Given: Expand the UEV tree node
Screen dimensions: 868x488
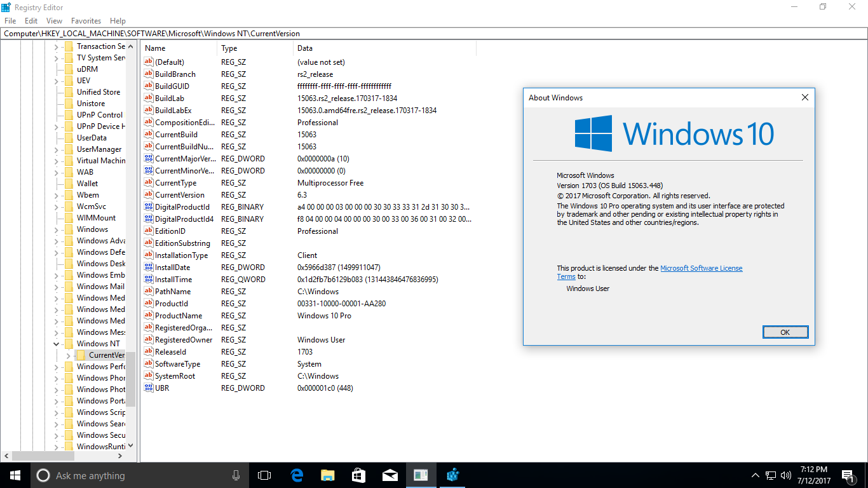Looking at the screenshot, I should (x=56, y=81).
